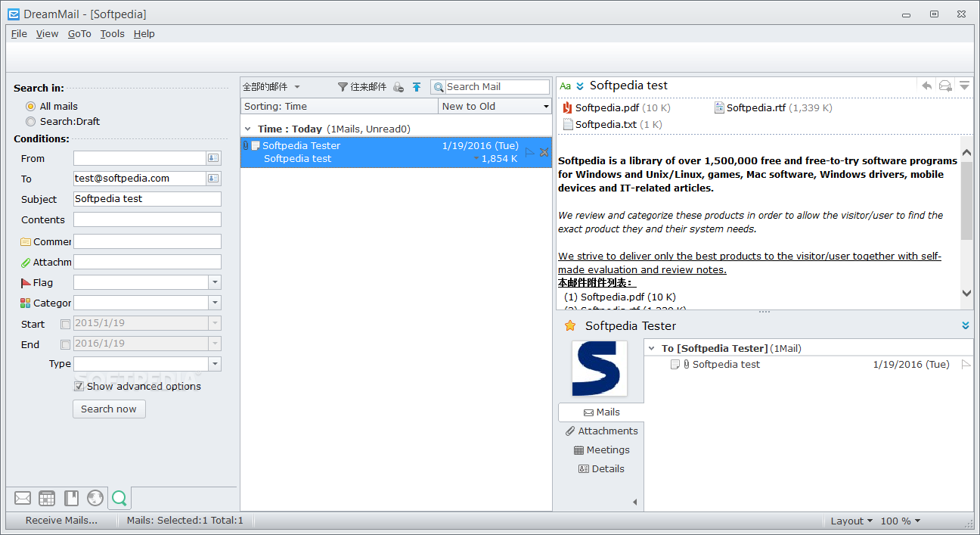Click the Sorting: Time column header

click(340, 107)
